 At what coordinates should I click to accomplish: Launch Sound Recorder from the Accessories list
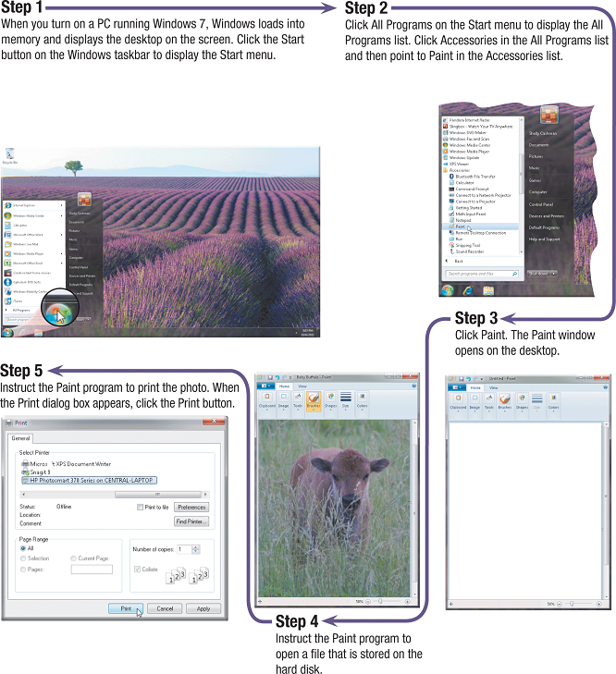(469, 251)
